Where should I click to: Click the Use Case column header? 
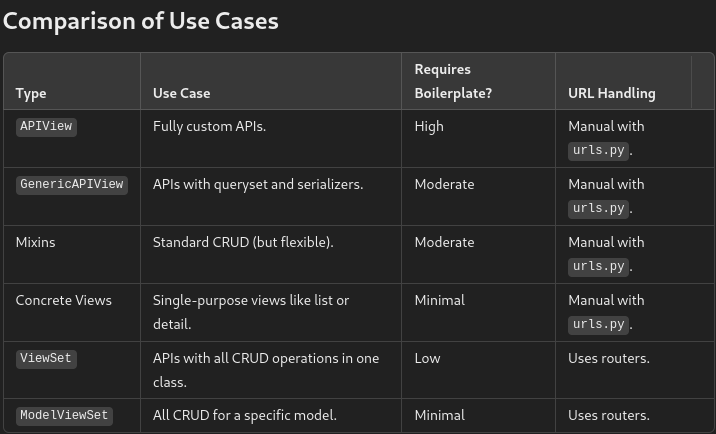(x=182, y=93)
